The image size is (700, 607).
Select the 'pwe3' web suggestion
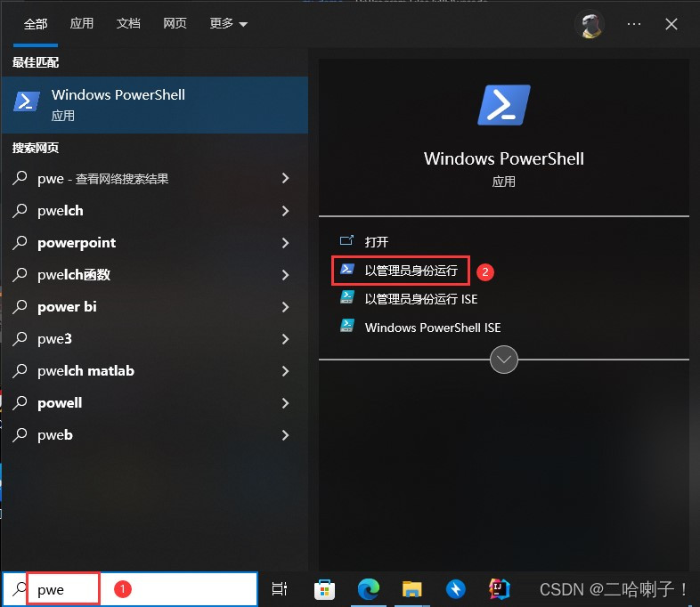pos(154,339)
